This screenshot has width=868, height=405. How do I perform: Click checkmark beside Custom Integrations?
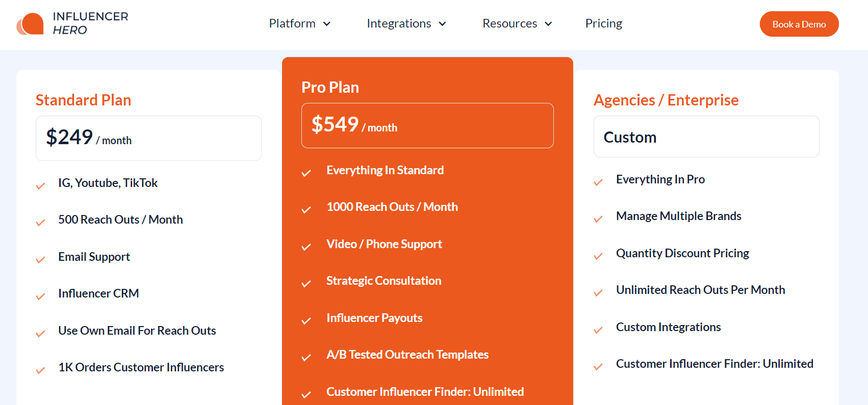598,330
